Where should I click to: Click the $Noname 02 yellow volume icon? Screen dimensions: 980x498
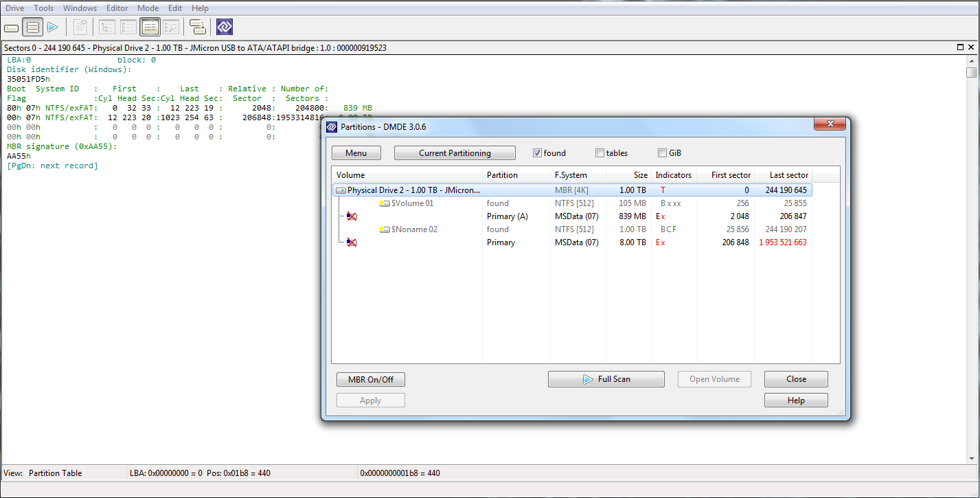(x=385, y=229)
